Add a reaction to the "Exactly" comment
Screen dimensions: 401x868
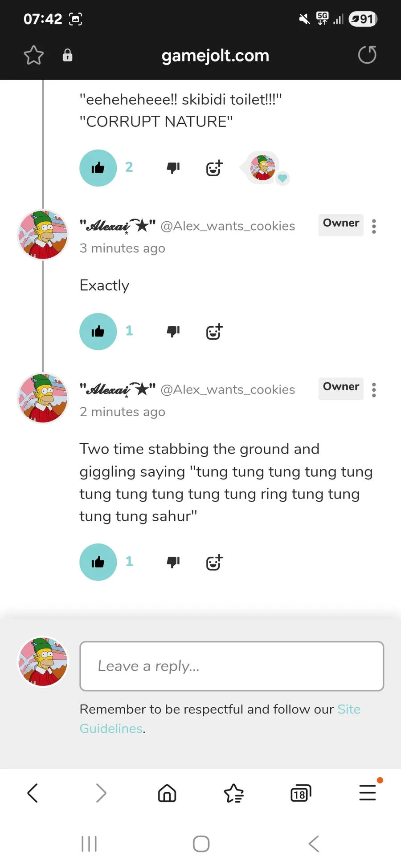pyautogui.click(x=214, y=332)
